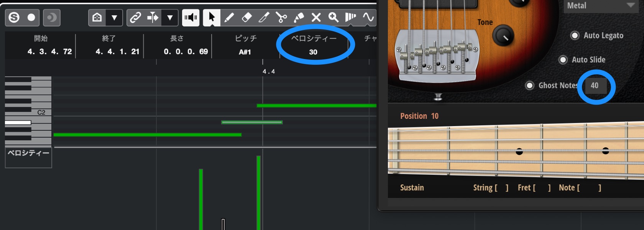Click the highlighted white piano key below C2

click(x=18, y=123)
